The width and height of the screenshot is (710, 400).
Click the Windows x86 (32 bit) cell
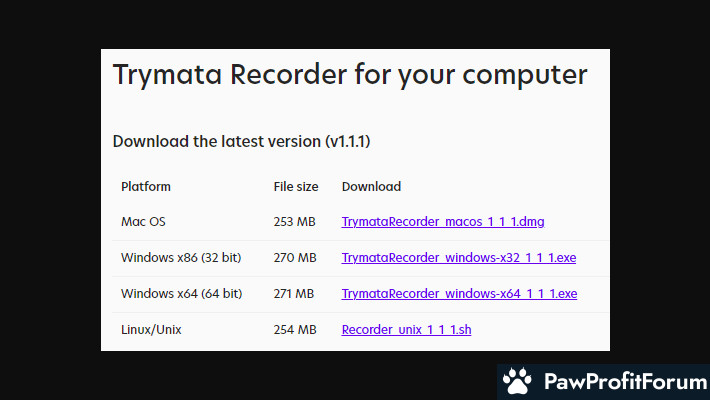coord(181,257)
